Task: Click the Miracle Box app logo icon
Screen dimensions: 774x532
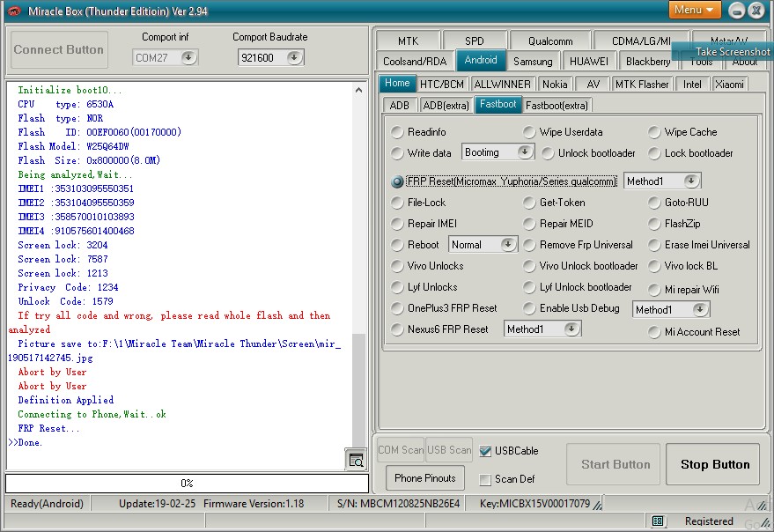Action: click(15, 11)
